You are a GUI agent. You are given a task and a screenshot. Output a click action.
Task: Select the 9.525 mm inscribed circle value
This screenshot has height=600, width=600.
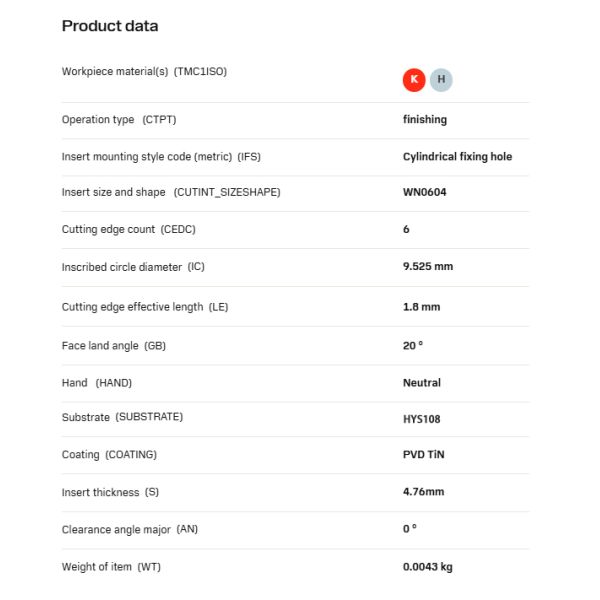428,267
